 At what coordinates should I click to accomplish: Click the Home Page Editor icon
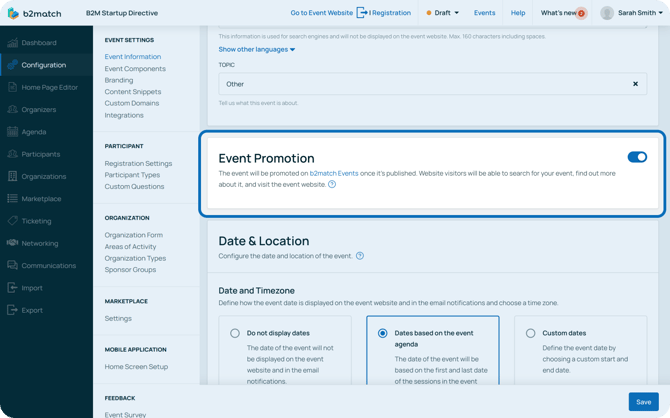[12, 87]
